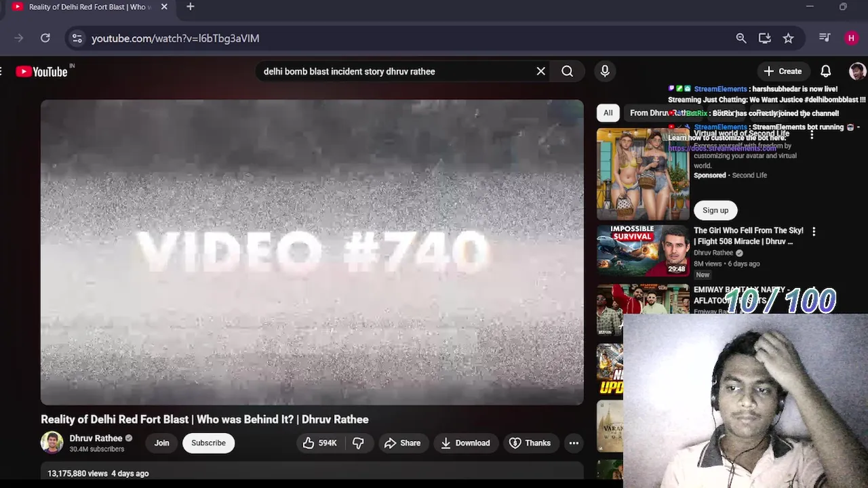Open Chrome profile H avatar

(x=851, y=38)
